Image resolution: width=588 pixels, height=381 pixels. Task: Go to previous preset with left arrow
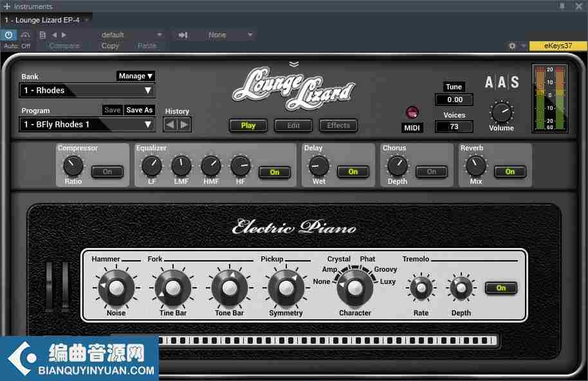(x=55, y=35)
